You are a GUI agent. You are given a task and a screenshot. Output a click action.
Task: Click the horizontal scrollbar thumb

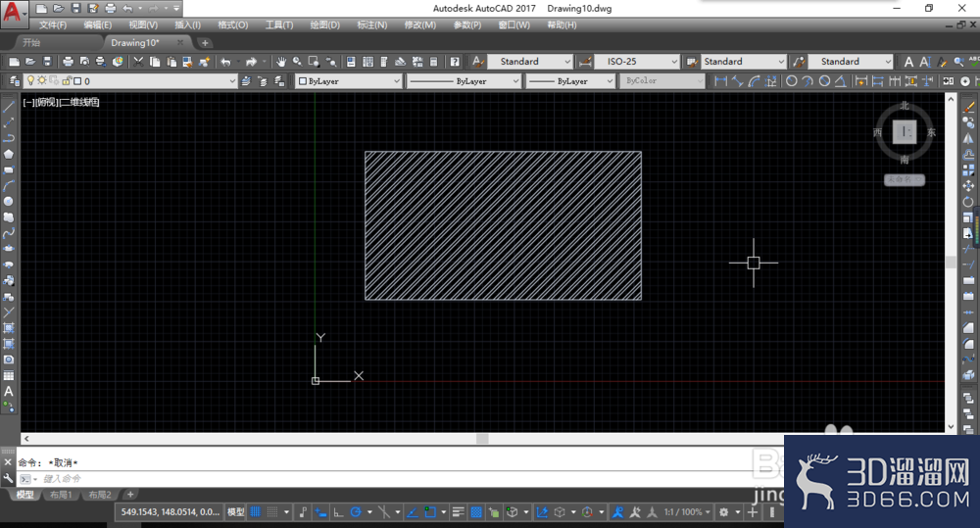pyautogui.click(x=482, y=439)
